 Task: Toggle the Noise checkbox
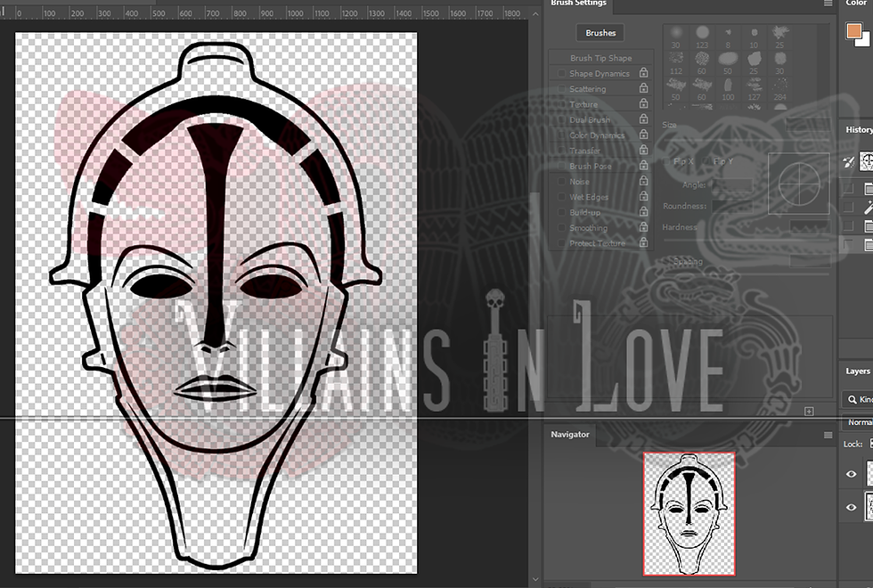pos(561,181)
